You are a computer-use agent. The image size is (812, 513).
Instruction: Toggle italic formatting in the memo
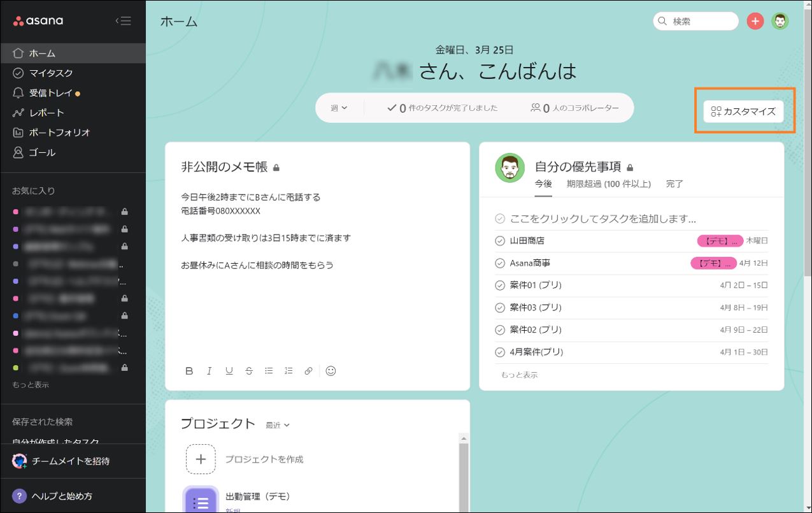tap(209, 371)
